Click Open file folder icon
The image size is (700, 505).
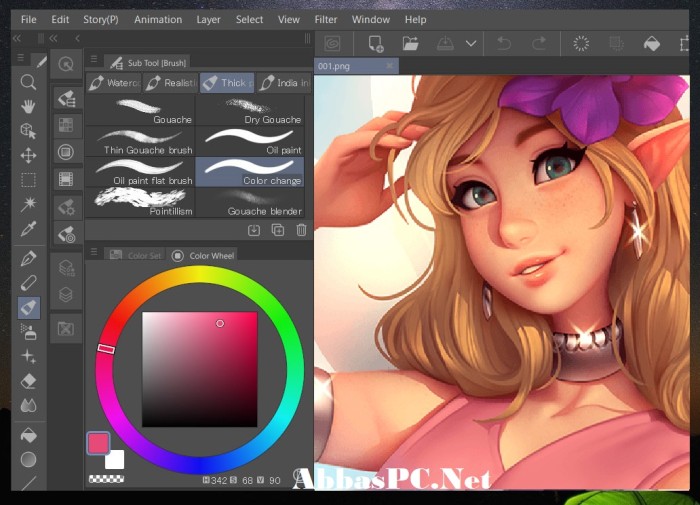click(x=410, y=44)
